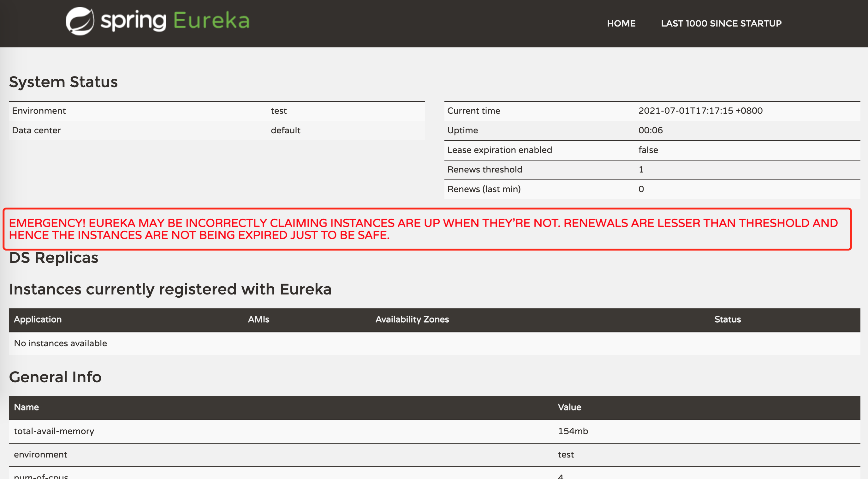Open LAST 1000 SINCE STARTUP page
The image size is (868, 479).
[721, 23]
